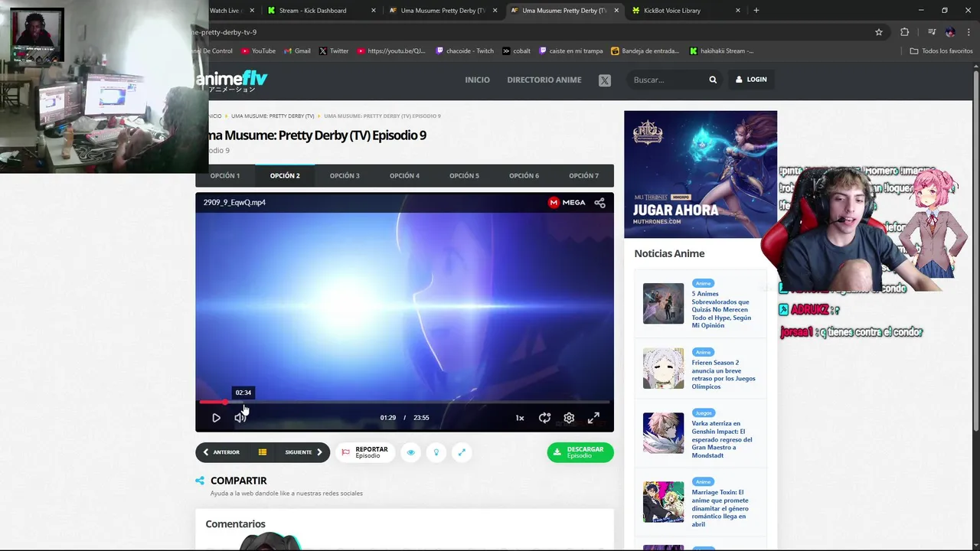Click Frieren news thumbnail image

tap(663, 368)
